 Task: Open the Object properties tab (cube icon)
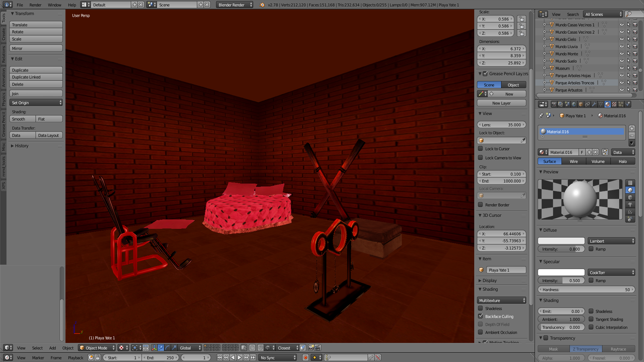581,104
